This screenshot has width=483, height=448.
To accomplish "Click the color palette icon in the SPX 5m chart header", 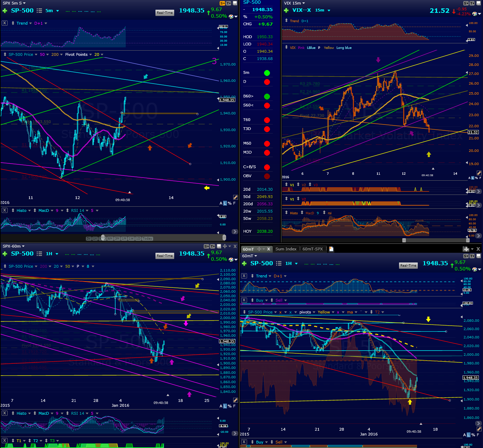I will [x=231, y=16].
